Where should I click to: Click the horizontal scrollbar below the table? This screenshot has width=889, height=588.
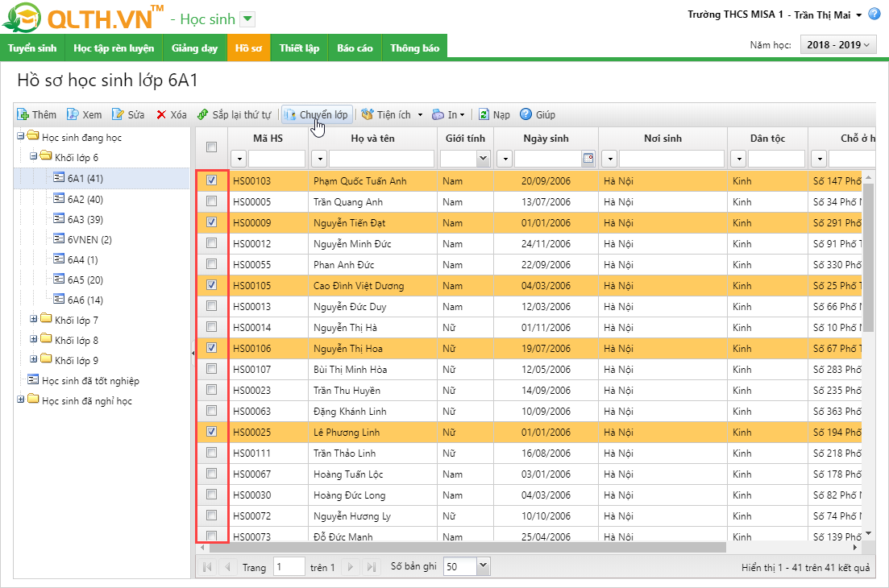coord(467,548)
